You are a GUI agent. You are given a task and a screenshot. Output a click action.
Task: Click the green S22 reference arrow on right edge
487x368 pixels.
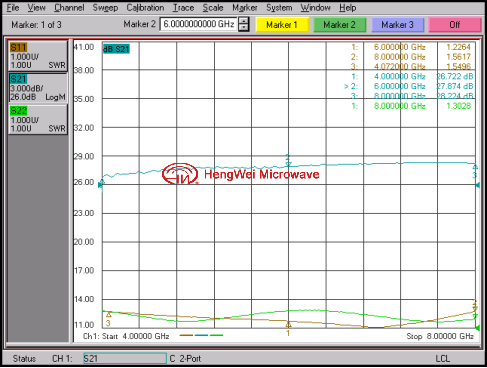(478, 328)
